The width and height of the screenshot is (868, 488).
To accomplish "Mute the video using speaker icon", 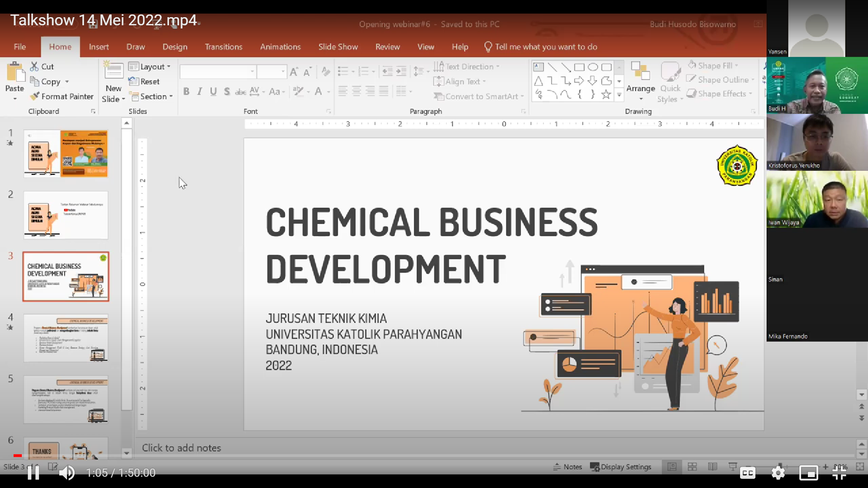I will [x=67, y=473].
